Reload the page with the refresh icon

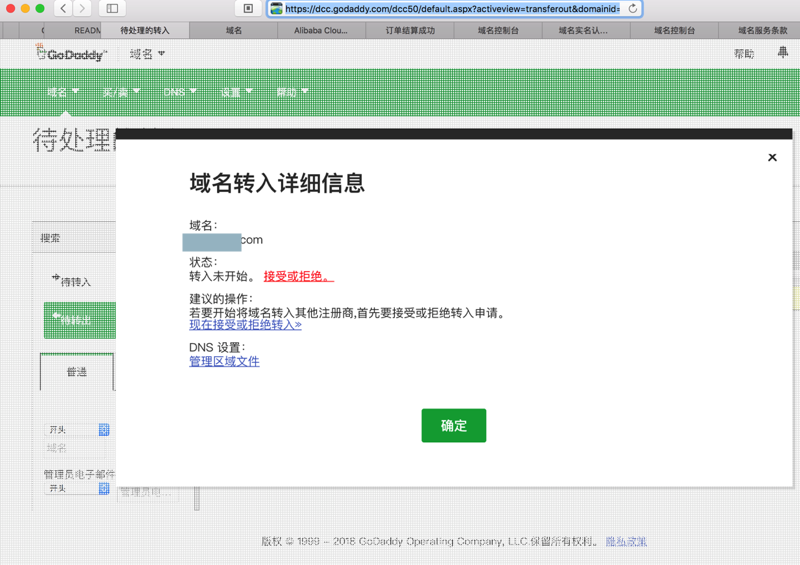click(633, 8)
